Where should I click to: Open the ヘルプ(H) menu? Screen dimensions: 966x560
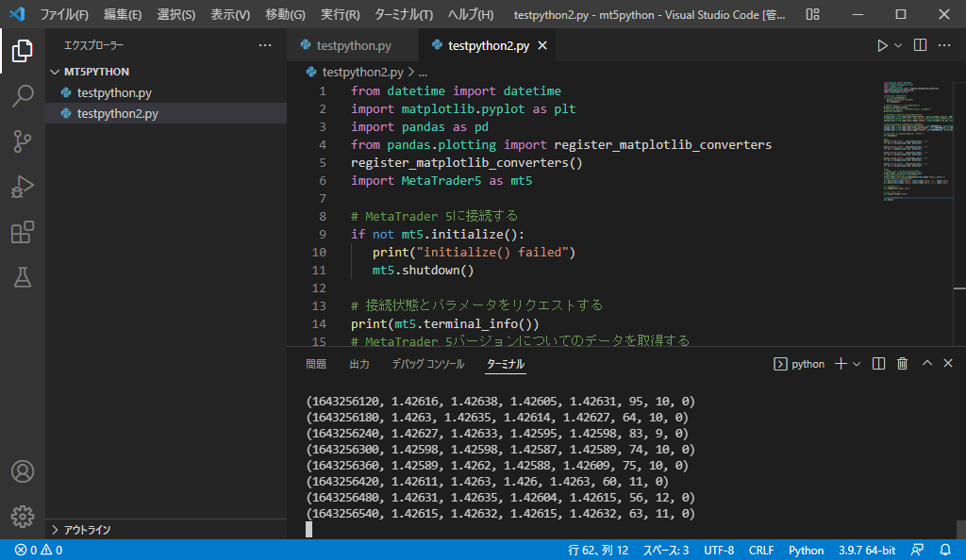[x=471, y=14]
